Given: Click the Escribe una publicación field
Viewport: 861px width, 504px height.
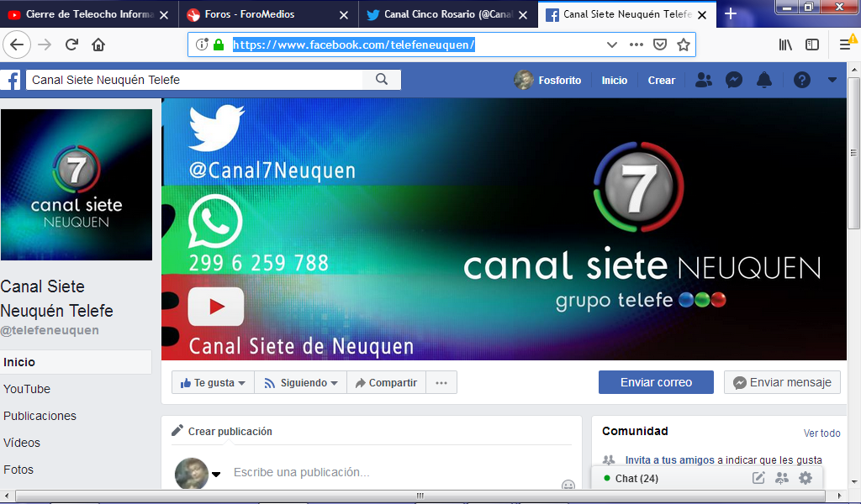Looking at the screenshot, I should (x=302, y=472).
